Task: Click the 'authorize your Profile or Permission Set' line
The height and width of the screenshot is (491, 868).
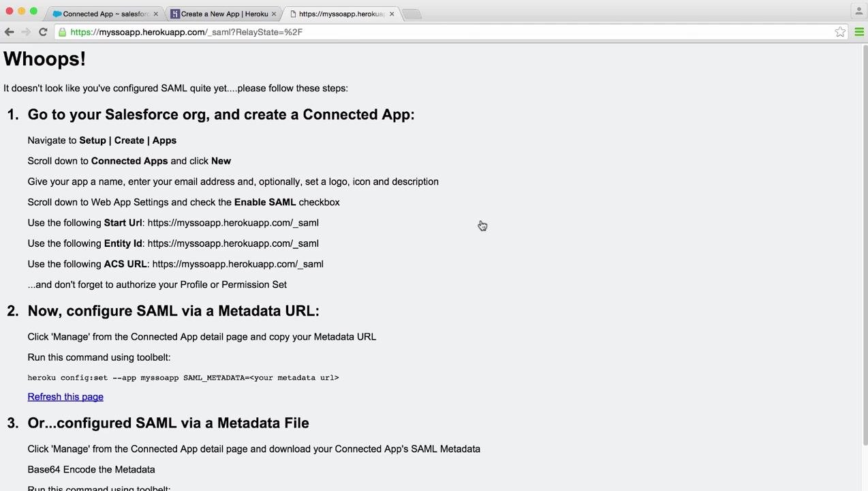Action: pyautogui.click(x=157, y=284)
